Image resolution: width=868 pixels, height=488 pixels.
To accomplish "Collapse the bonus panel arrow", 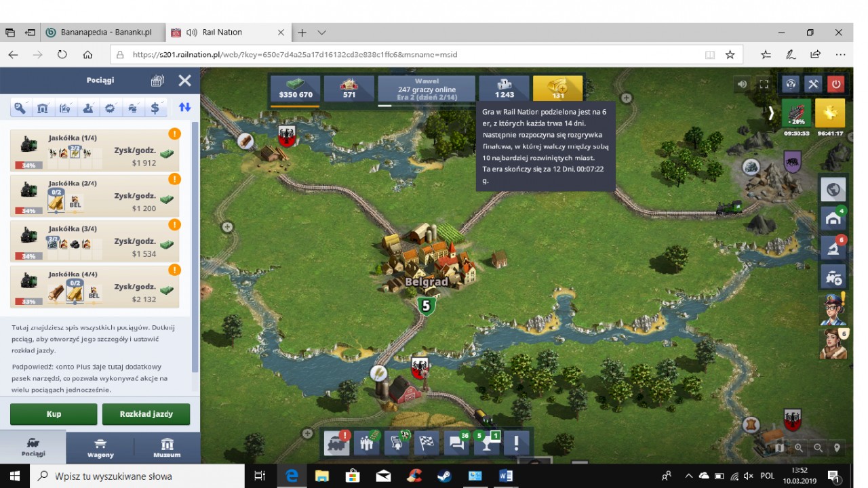I will point(771,113).
